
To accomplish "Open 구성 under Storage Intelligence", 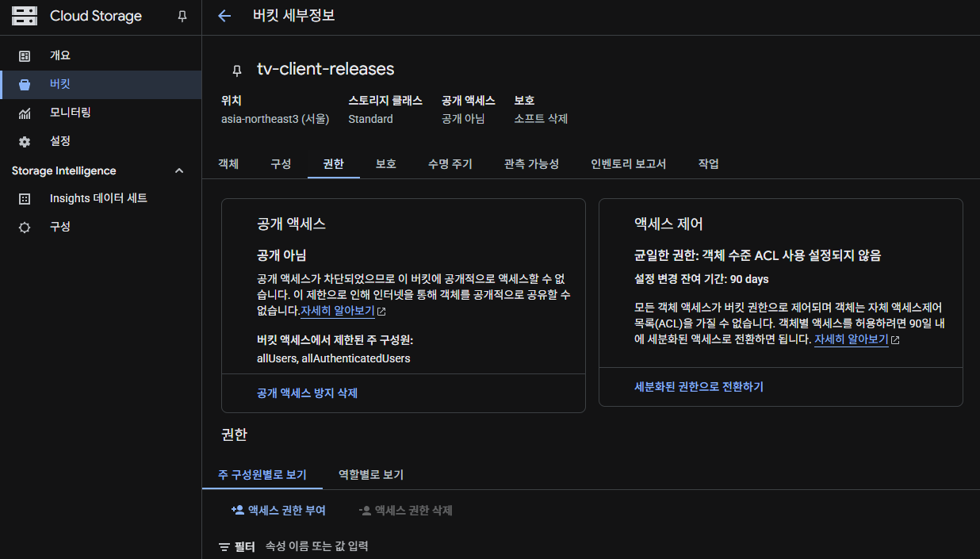I will (x=101, y=227).
